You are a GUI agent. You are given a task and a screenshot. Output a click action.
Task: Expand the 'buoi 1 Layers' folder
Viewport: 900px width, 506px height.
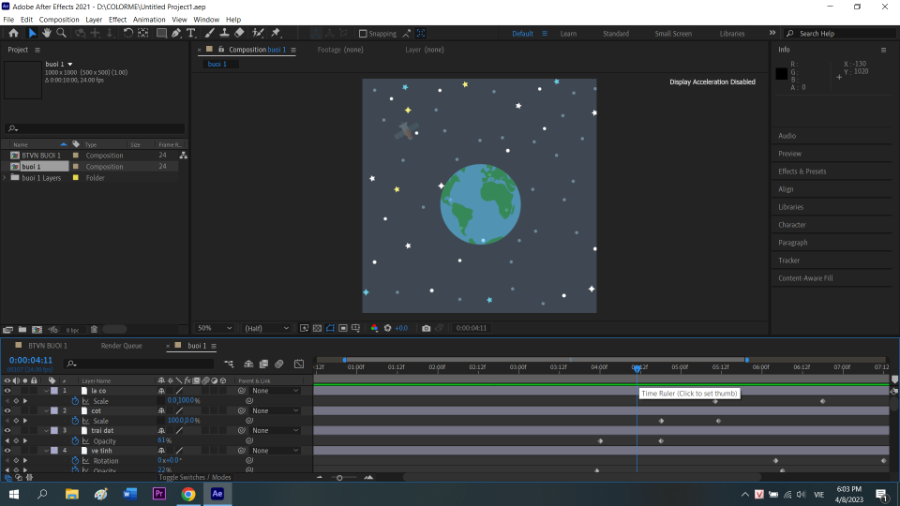(x=5, y=178)
